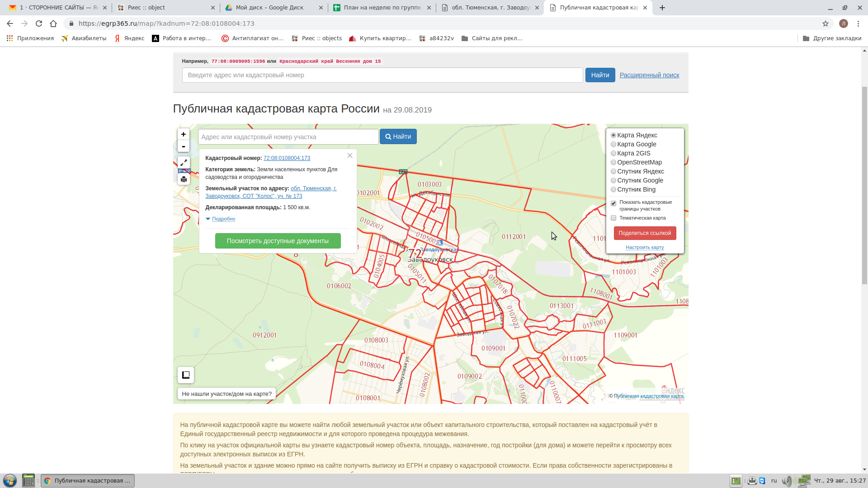
Task: Open the Купить квартир... bookmark
Action: [x=380, y=38]
